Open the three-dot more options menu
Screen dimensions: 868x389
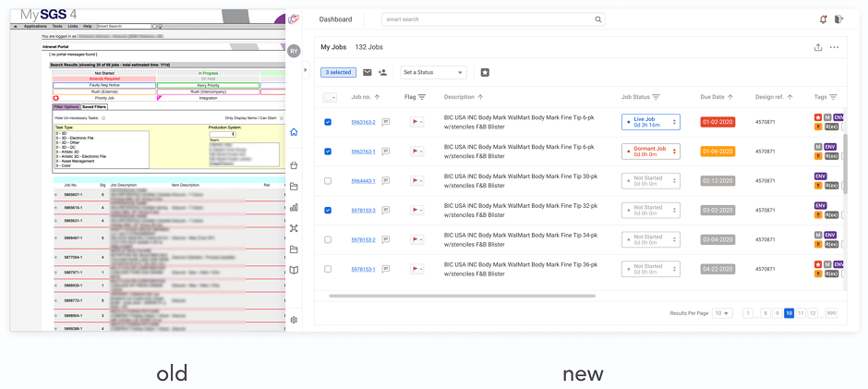(834, 48)
